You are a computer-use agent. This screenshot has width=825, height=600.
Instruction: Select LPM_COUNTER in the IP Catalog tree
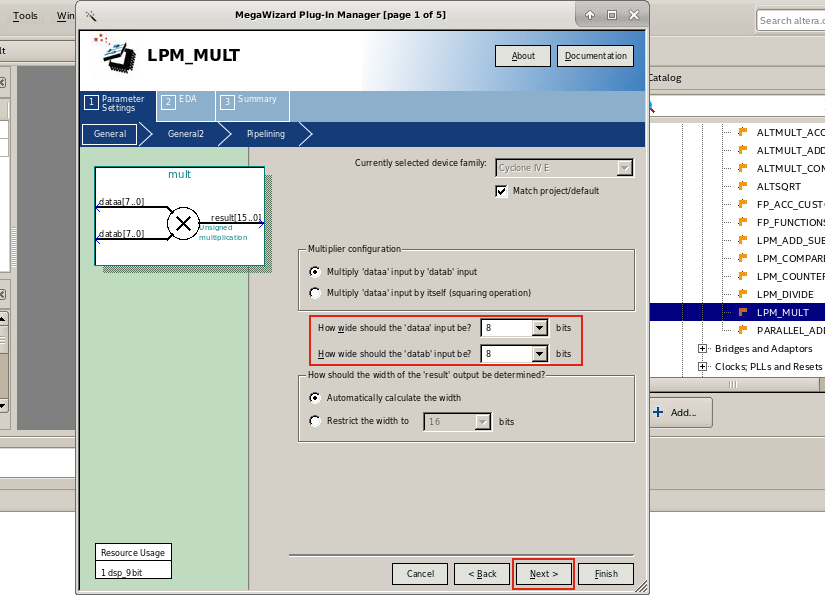point(790,276)
